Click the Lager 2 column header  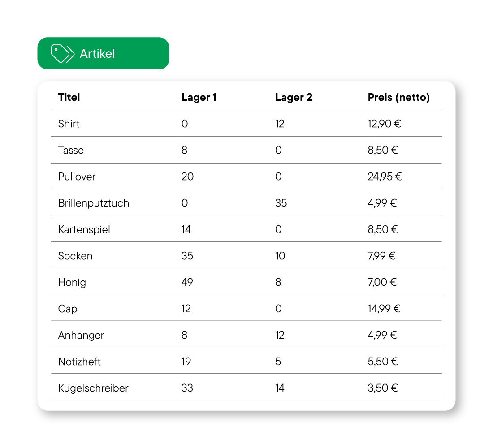[x=294, y=97]
